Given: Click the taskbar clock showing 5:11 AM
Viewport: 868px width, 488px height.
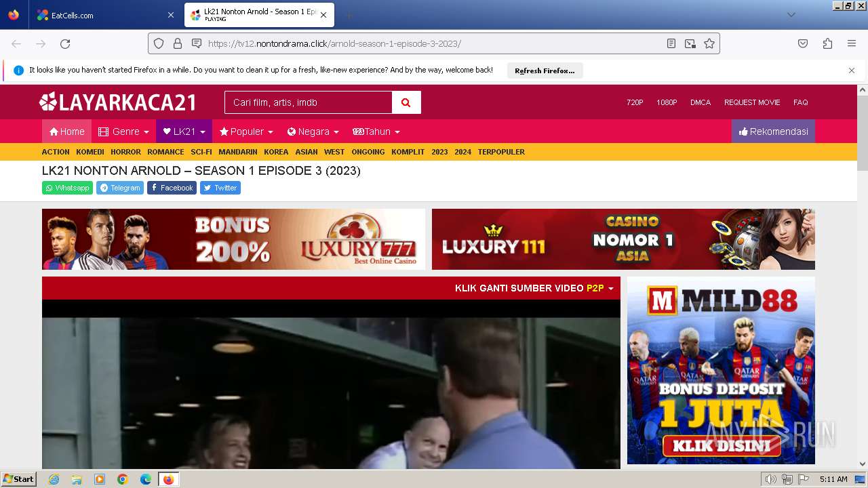Looking at the screenshot, I should (833, 479).
